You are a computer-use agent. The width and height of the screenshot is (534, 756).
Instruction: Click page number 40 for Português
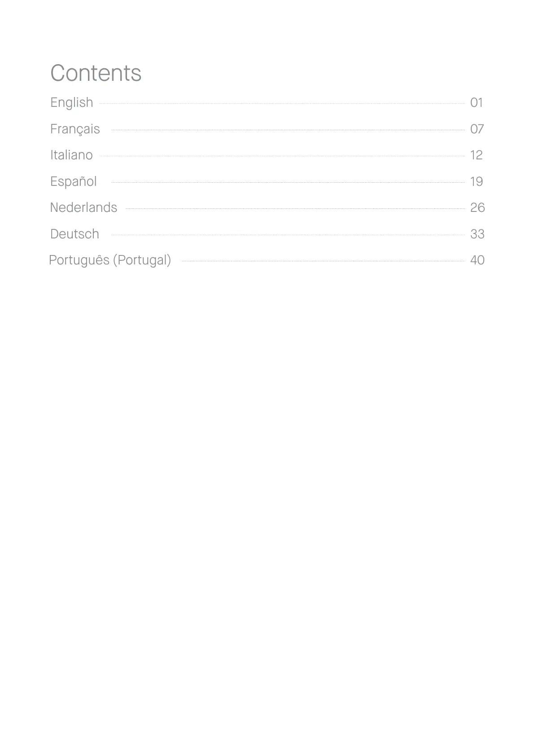tap(477, 260)
